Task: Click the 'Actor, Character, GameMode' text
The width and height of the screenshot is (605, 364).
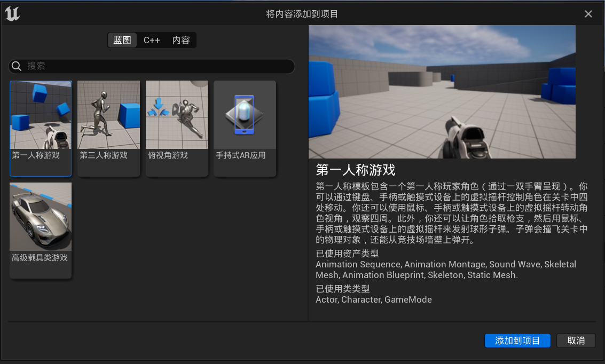Action: coord(373,299)
